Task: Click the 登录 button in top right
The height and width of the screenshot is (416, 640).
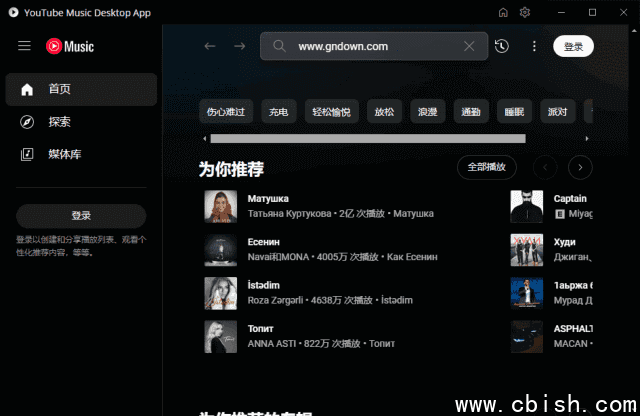Action: (x=573, y=46)
